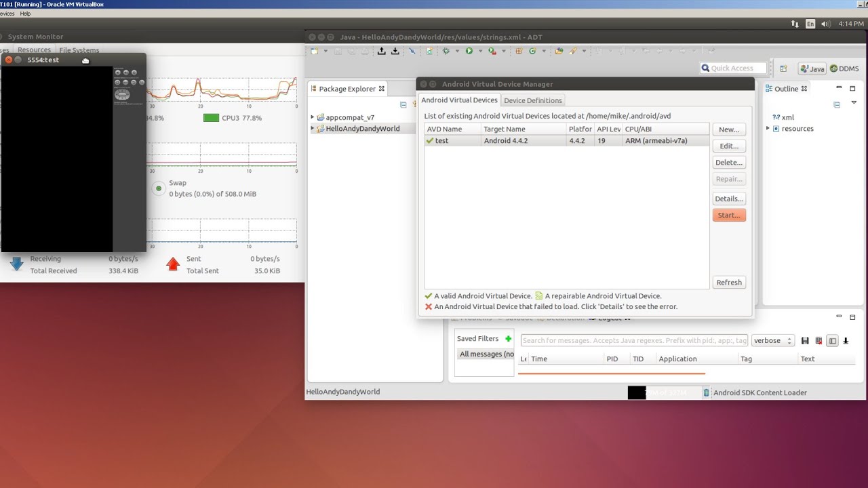This screenshot has height=488, width=868.
Task: Click the Open Type toolbar icon
Action: [559, 51]
